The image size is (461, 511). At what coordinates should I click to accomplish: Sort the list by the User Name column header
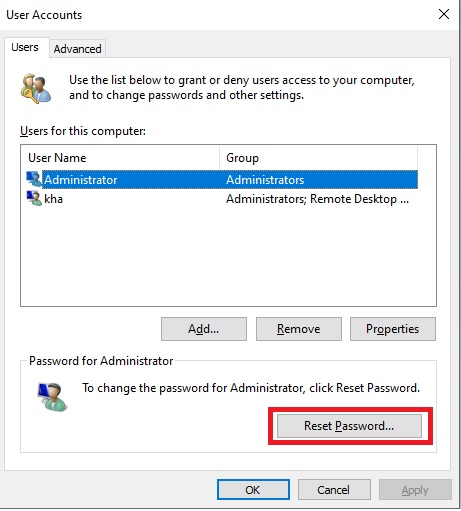120,158
